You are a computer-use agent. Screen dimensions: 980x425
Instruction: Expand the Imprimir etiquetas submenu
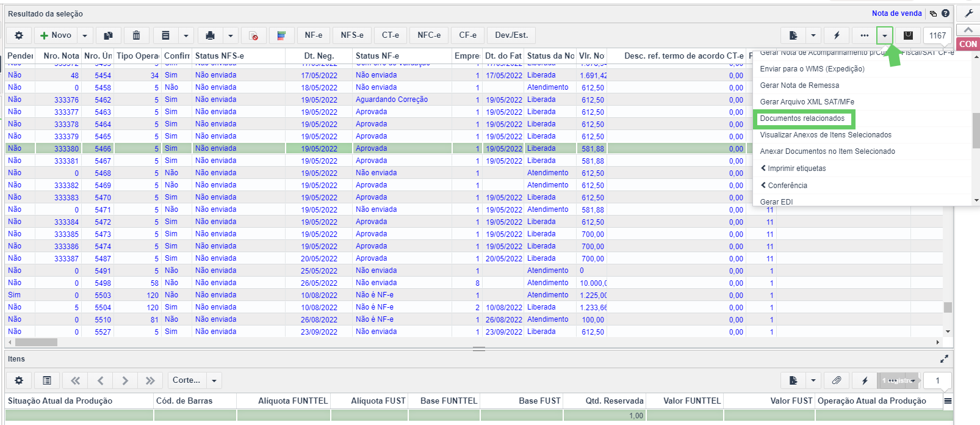click(793, 169)
